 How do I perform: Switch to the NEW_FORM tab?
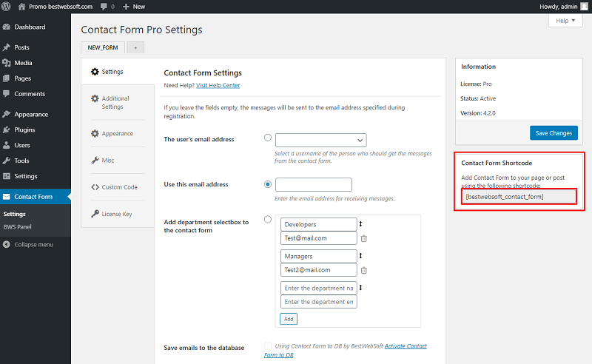[x=103, y=47]
